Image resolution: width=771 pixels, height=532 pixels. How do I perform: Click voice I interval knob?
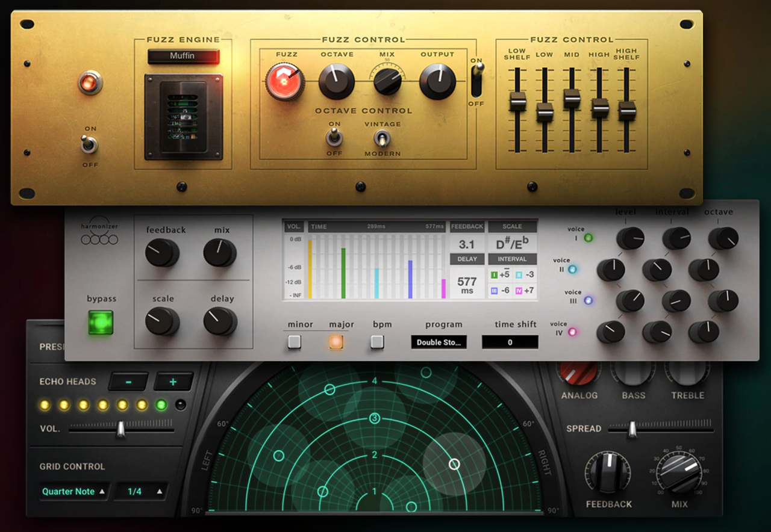[x=676, y=238]
